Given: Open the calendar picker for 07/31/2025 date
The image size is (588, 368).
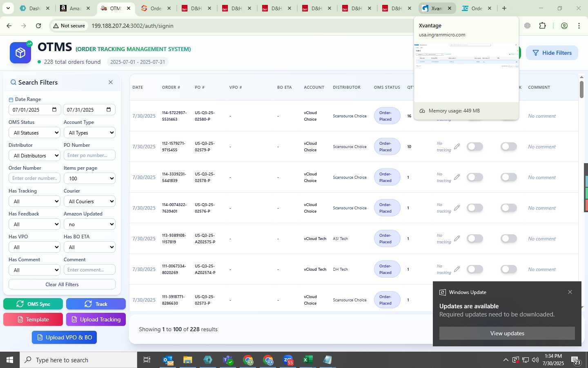Looking at the screenshot, I should [109, 110].
